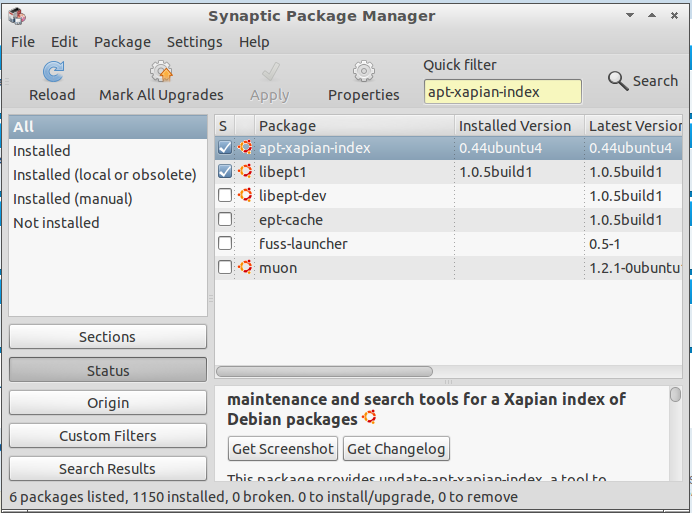The height and width of the screenshot is (513, 692).
Task: Switch filter view to Status
Action: [108, 370]
